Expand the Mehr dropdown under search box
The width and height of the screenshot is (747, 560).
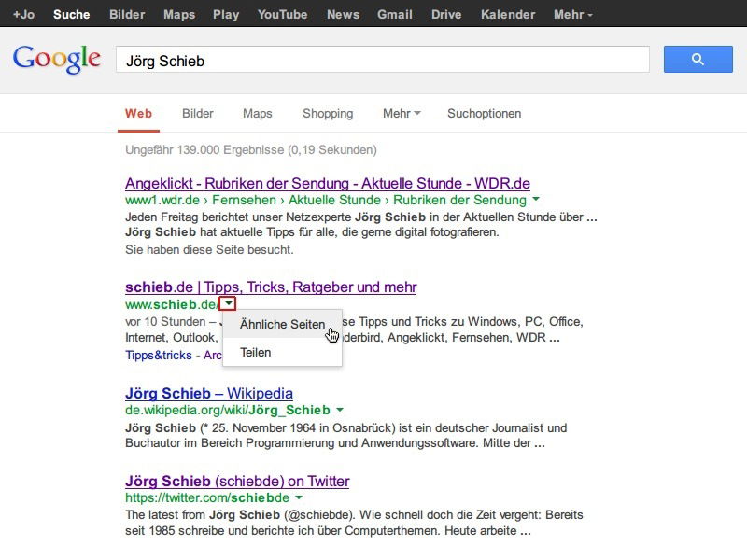402,113
